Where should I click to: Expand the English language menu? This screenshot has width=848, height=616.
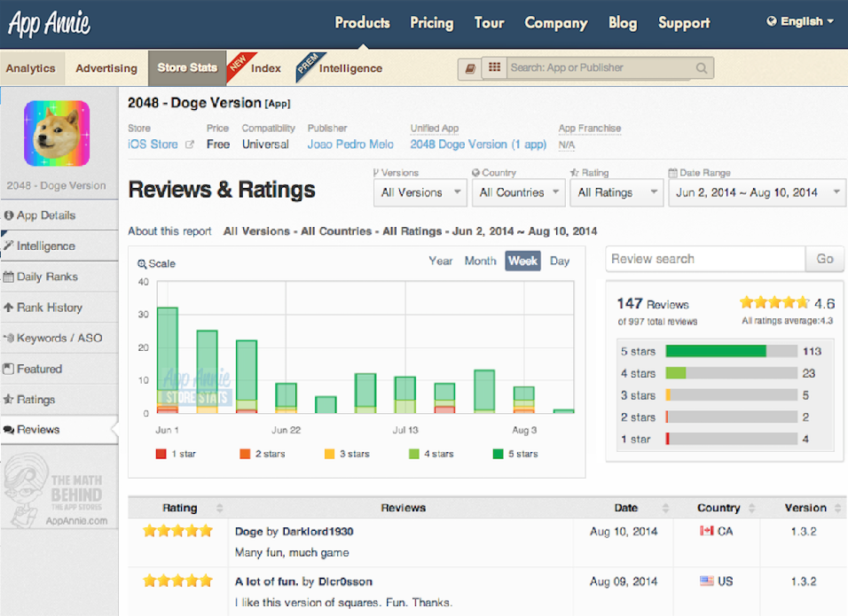(800, 21)
